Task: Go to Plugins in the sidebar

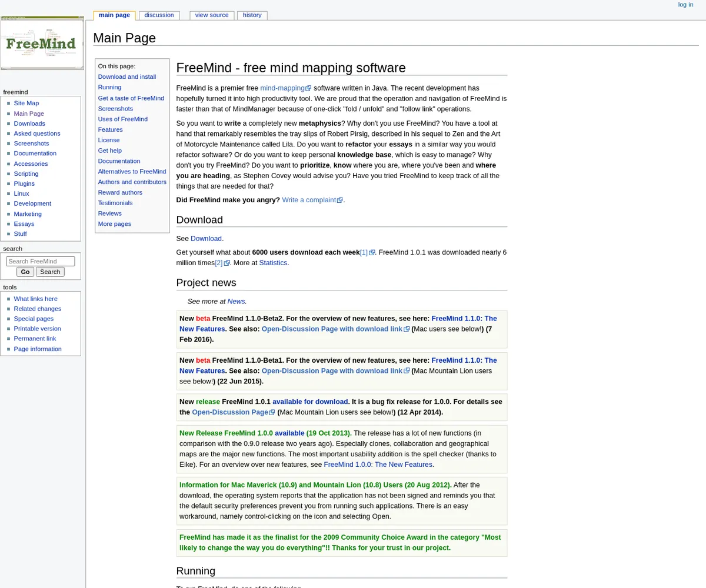Action: click(x=24, y=183)
